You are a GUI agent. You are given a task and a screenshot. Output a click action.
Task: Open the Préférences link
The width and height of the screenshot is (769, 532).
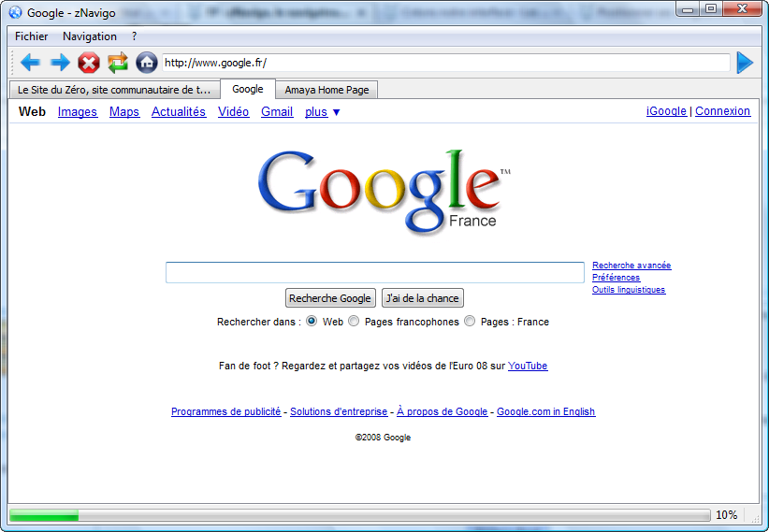pyautogui.click(x=616, y=278)
